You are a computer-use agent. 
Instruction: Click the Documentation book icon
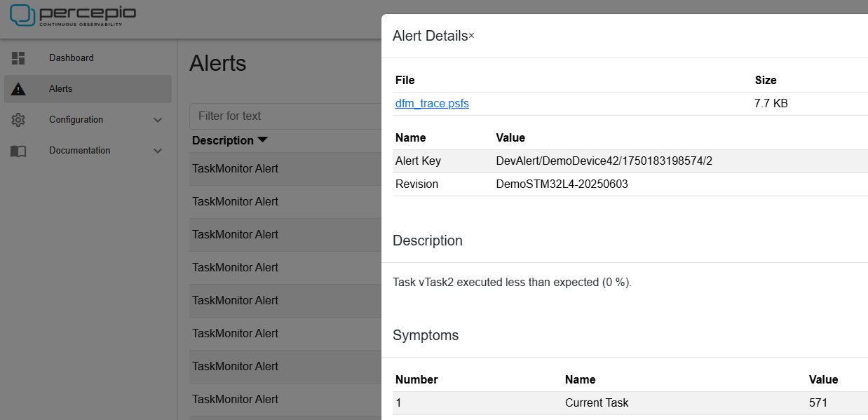[18, 150]
